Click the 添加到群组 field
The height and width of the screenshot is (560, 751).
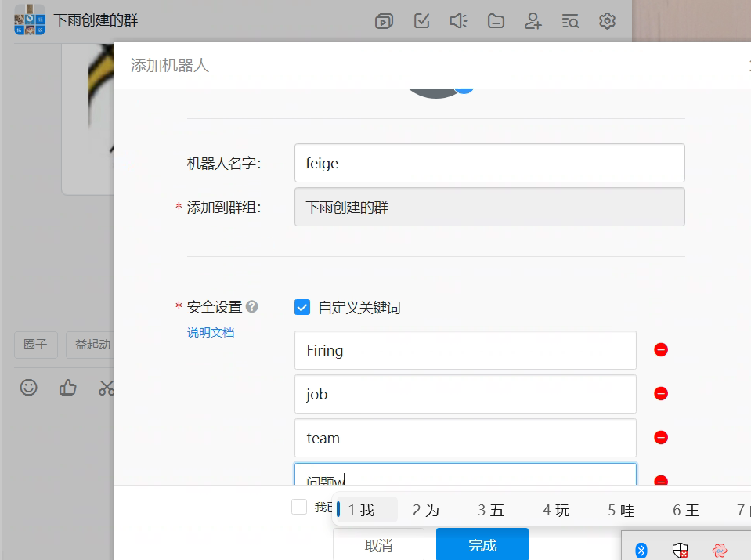pos(489,207)
